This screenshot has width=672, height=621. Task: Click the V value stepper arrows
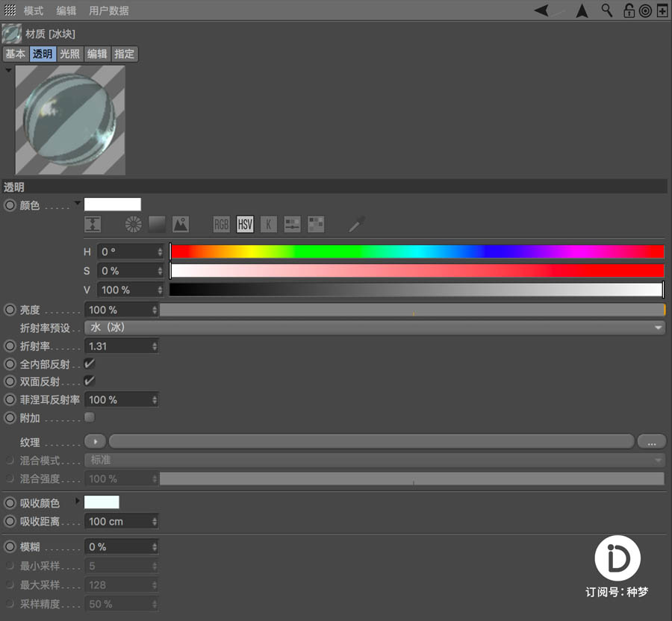tap(160, 290)
